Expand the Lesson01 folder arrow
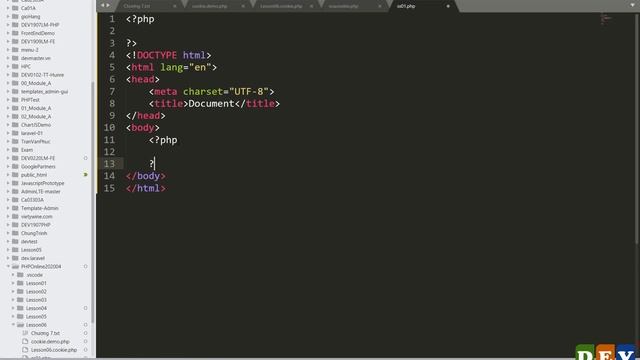 pos(13,283)
